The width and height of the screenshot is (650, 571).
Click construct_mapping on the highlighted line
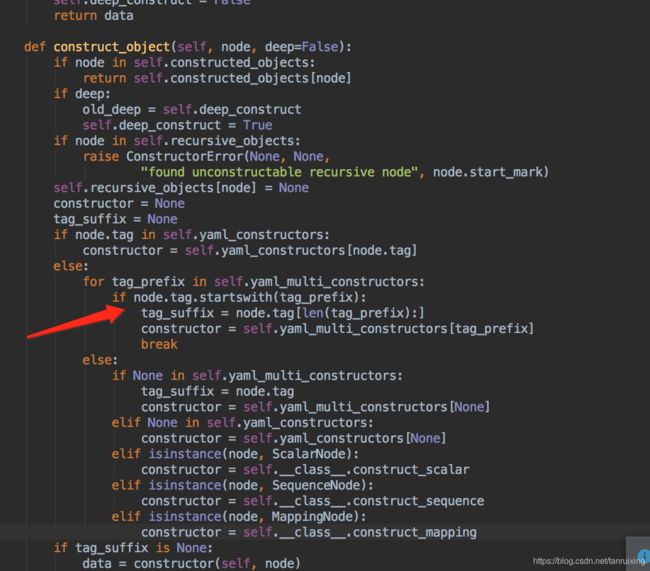coord(415,532)
